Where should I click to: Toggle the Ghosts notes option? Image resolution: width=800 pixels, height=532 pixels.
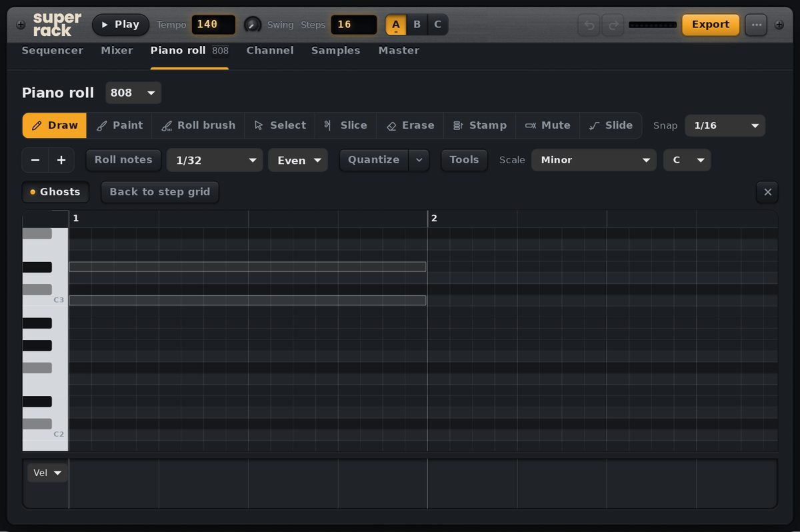tap(55, 192)
